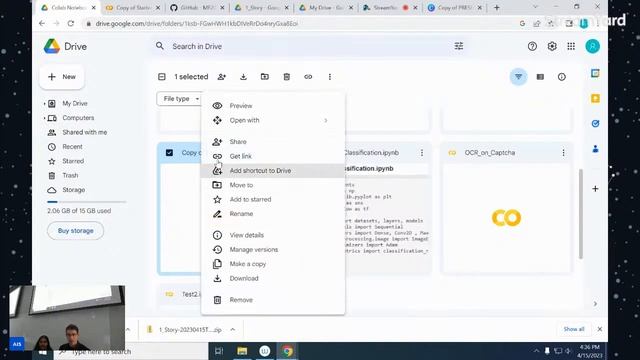
Task: Click the Google Drive logo
Action: pyautogui.click(x=52, y=47)
